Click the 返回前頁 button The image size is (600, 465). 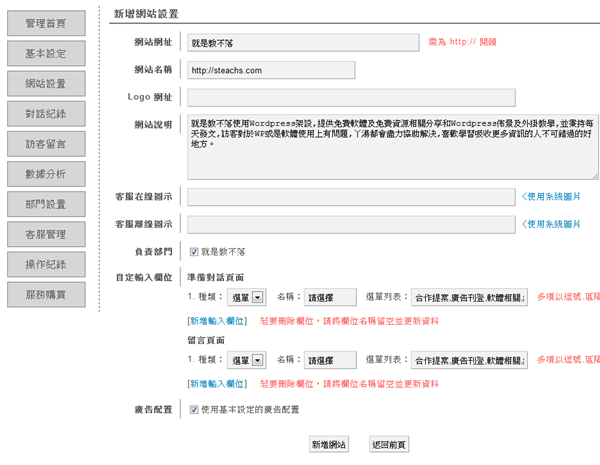click(389, 444)
